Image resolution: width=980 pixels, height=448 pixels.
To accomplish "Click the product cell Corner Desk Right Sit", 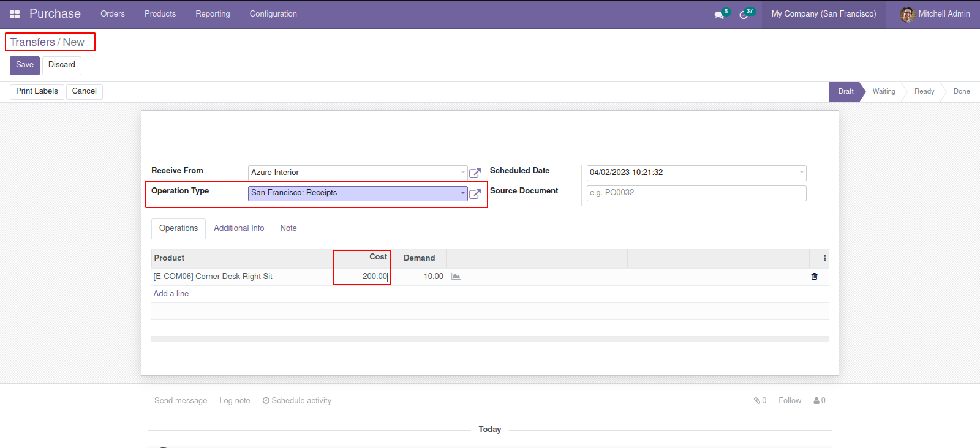I will 242,277.
